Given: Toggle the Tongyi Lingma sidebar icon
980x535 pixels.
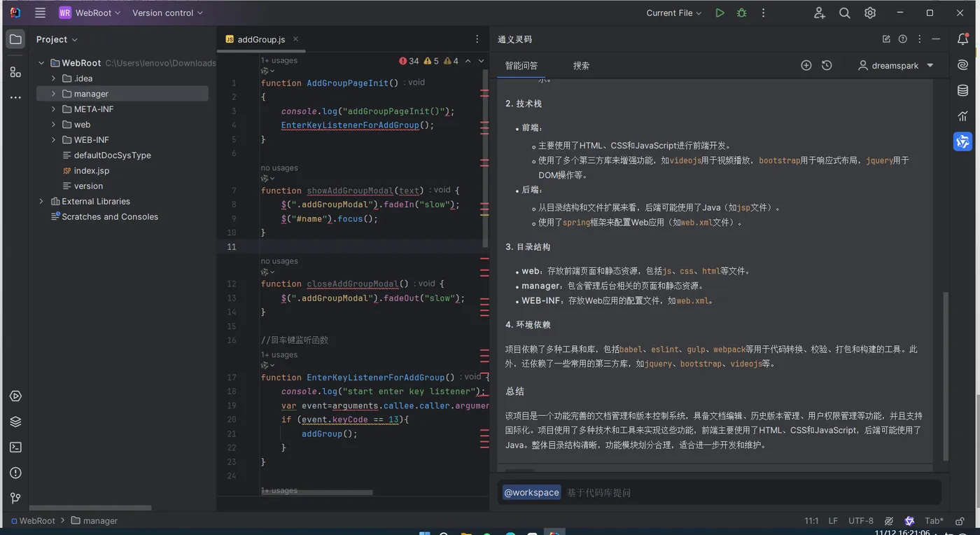Looking at the screenshot, I should (x=963, y=141).
